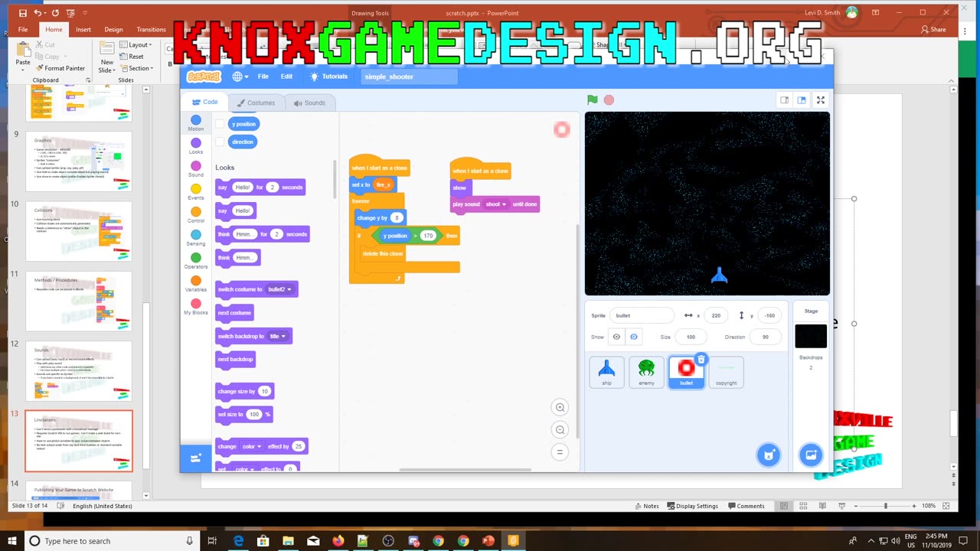Viewport: 980px width, 551px height.
Task: Show the sprite using eye icon
Action: (616, 337)
